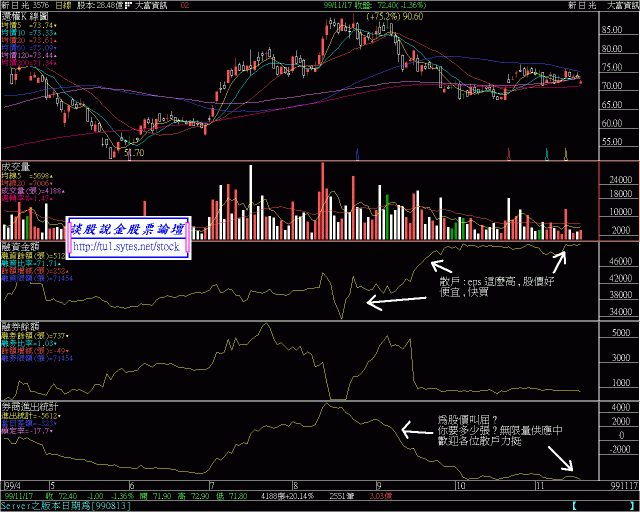Click the 餘額增減(張)=-49 legend entry

click(x=35, y=351)
